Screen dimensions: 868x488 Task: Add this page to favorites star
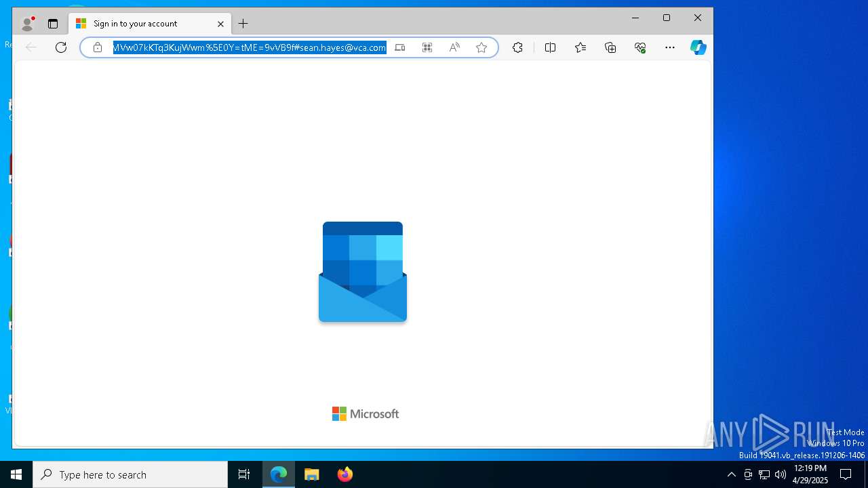(481, 47)
